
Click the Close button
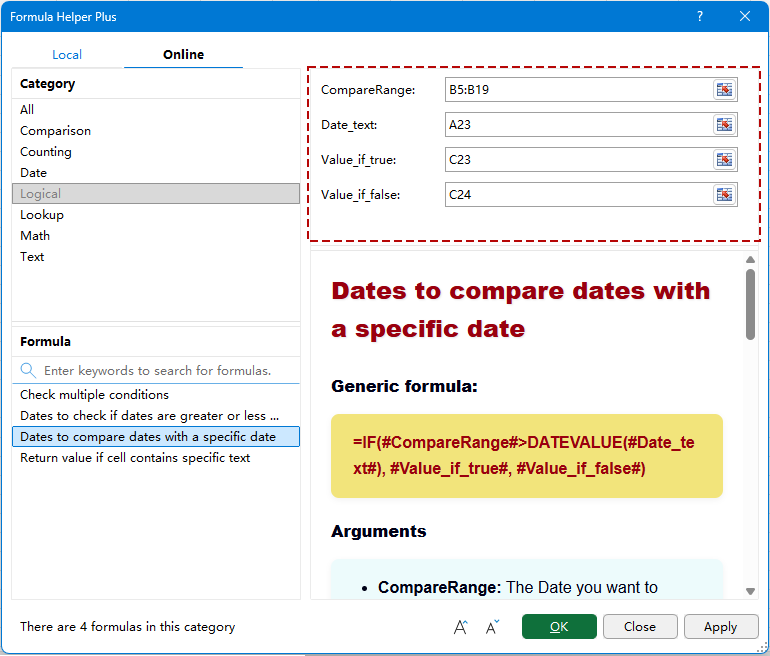[x=640, y=627]
